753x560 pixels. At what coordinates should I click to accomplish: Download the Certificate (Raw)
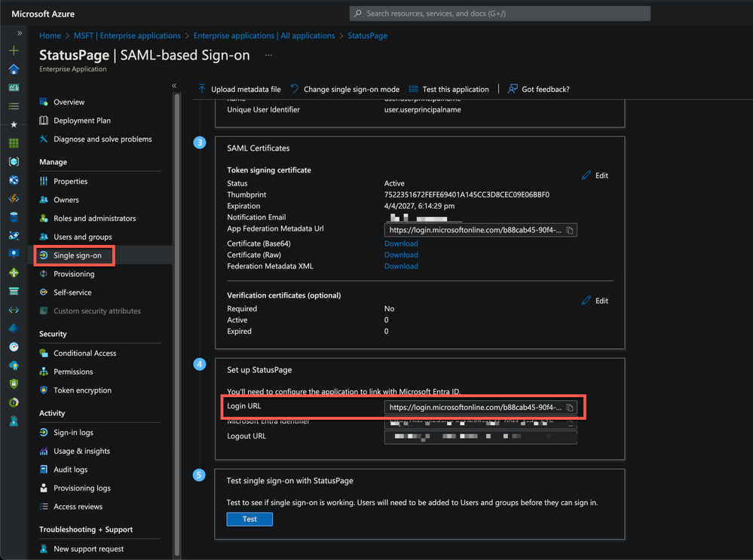401,255
